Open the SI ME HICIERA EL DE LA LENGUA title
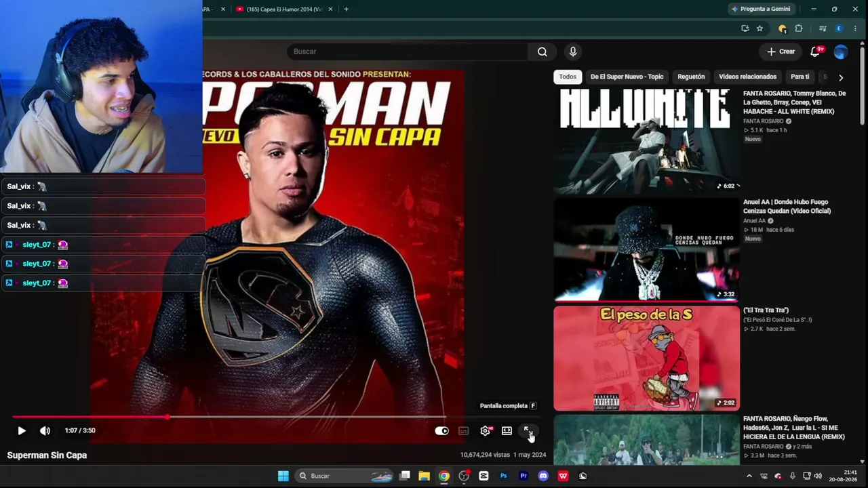The image size is (868, 488). pyautogui.click(x=794, y=428)
